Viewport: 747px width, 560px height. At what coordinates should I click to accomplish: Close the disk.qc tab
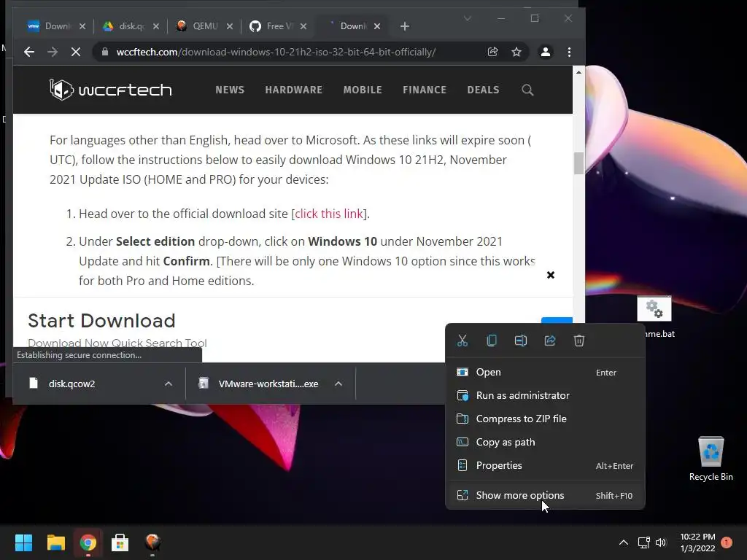click(156, 26)
